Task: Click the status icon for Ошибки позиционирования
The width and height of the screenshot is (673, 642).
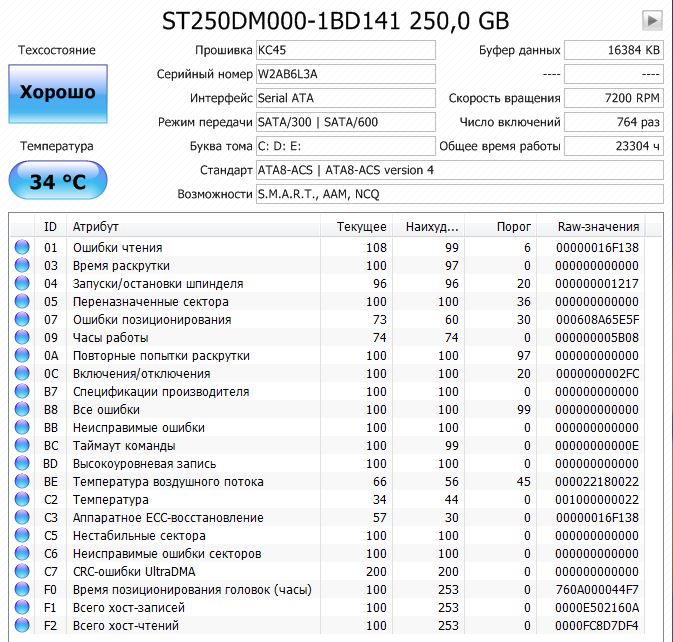Action: pyautogui.click(x=22, y=319)
